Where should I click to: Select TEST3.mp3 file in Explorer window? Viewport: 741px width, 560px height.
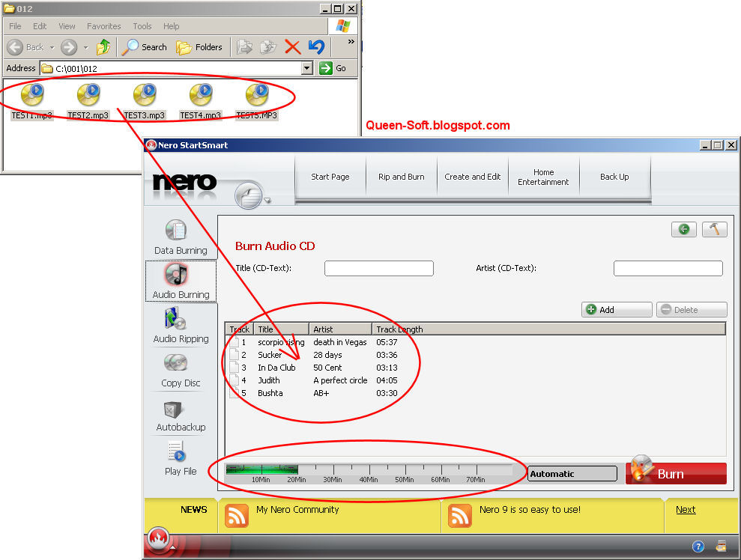[144, 102]
